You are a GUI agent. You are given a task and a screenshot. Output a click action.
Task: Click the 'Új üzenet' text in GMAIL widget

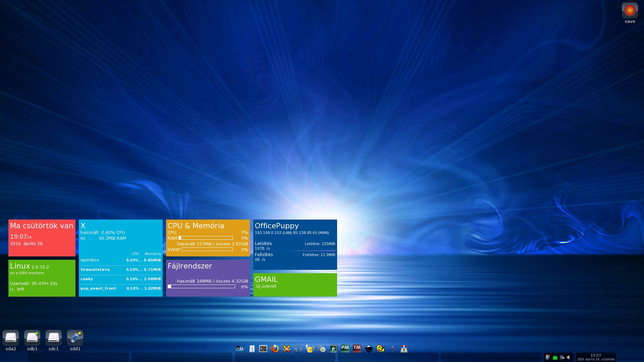coord(266,286)
